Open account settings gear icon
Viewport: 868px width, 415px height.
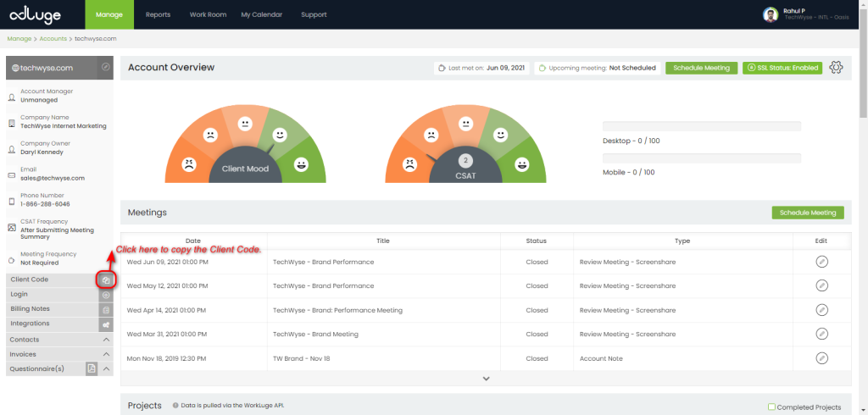(836, 68)
